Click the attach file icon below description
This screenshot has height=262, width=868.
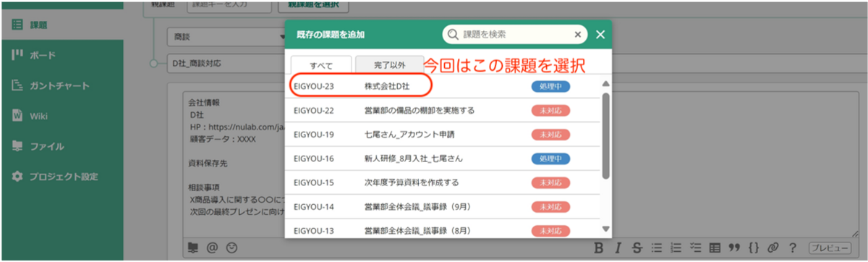(192, 248)
